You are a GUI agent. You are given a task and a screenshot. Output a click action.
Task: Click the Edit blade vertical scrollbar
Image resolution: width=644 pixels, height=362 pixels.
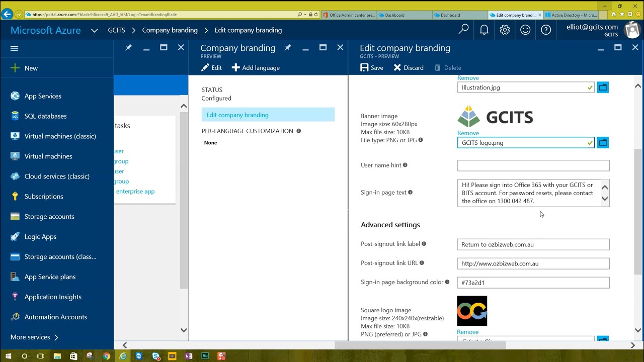[638, 211]
